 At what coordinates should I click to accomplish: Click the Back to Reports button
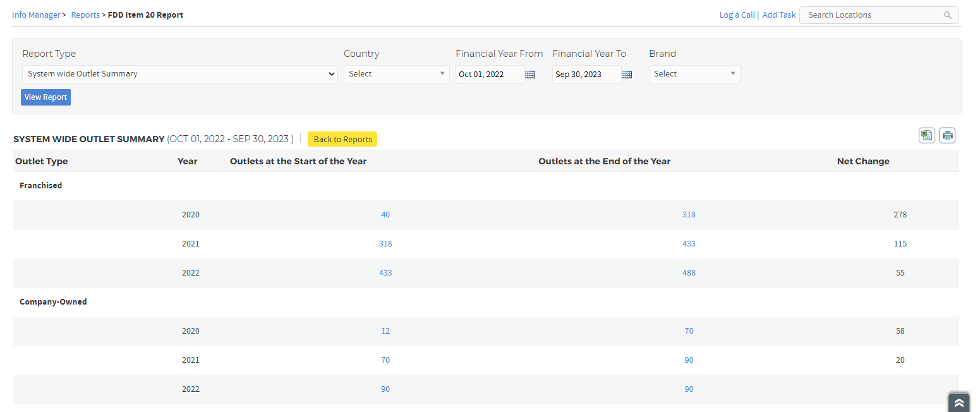[342, 139]
